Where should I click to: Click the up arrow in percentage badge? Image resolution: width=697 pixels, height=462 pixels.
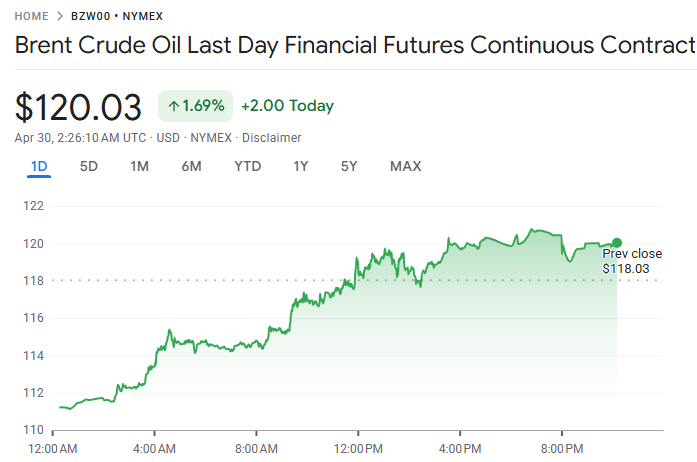174,105
